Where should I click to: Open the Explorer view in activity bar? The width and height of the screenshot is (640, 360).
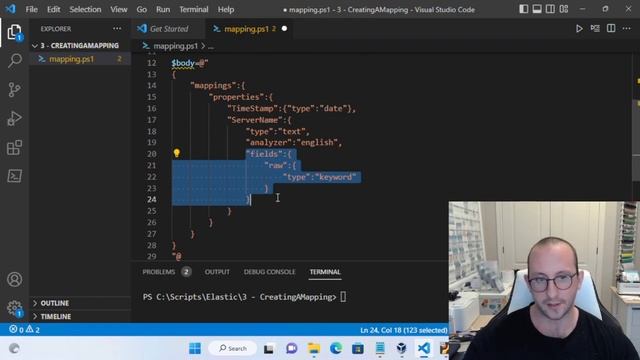pyautogui.click(x=14, y=32)
